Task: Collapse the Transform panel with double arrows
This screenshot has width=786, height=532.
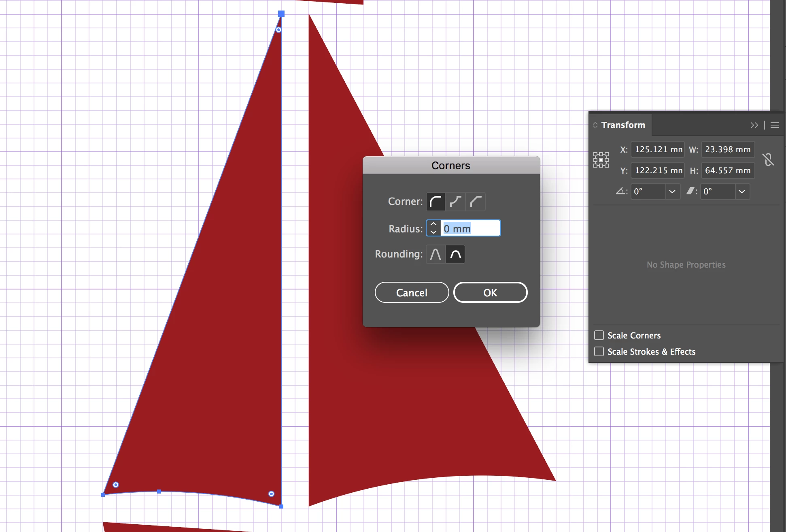Action: [754, 125]
